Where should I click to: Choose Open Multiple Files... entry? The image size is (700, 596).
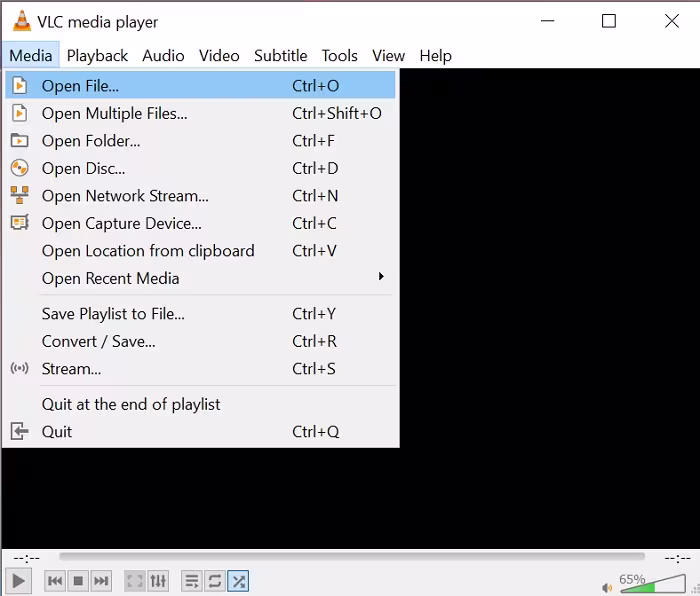[200, 113]
